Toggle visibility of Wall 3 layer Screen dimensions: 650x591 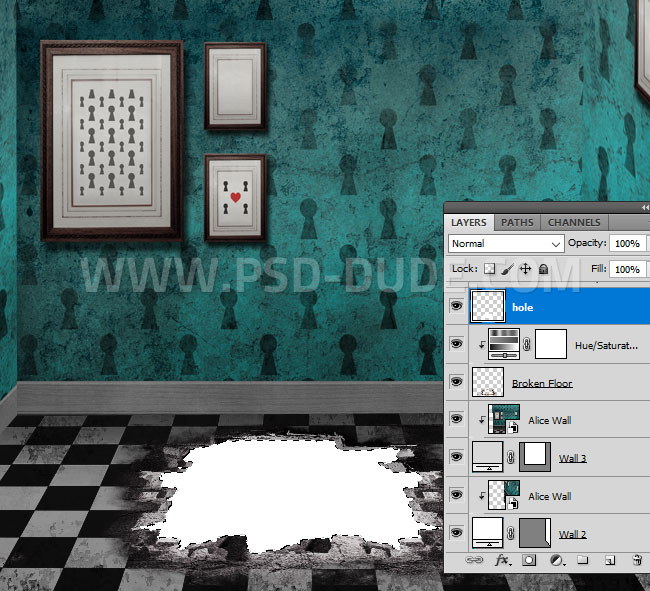457,458
